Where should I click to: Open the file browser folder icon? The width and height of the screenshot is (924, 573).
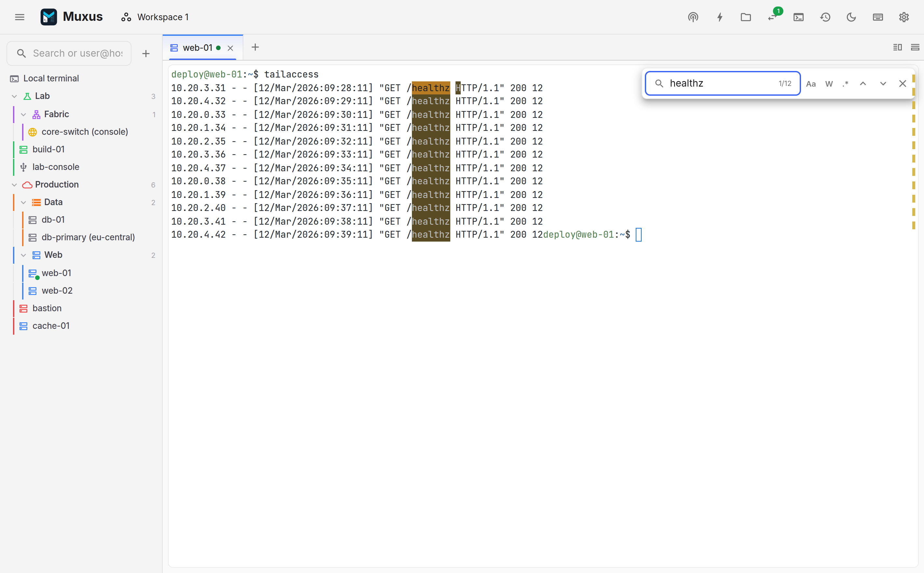pos(746,17)
